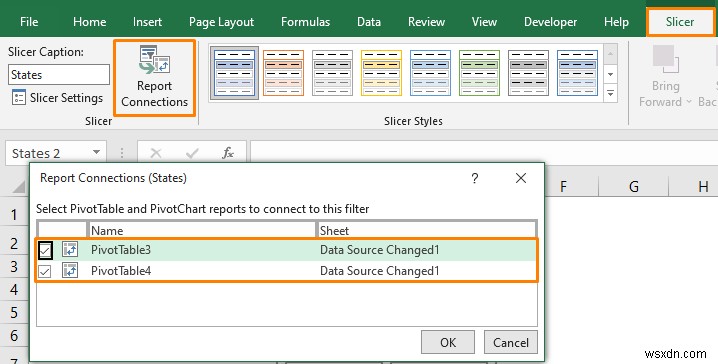Click Data Source Changed1 in PivotTable3 row
The height and width of the screenshot is (364, 718).
tap(380, 250)
